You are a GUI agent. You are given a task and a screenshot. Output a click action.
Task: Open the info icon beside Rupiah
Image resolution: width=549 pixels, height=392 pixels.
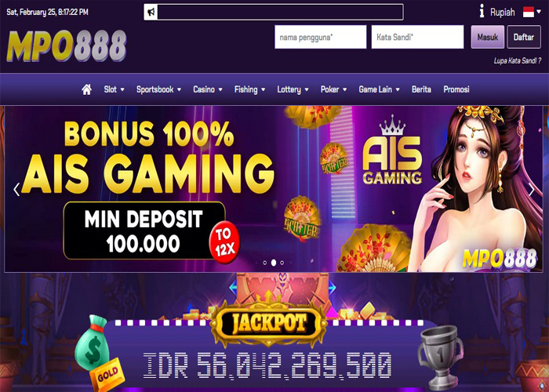pos(482,11)
